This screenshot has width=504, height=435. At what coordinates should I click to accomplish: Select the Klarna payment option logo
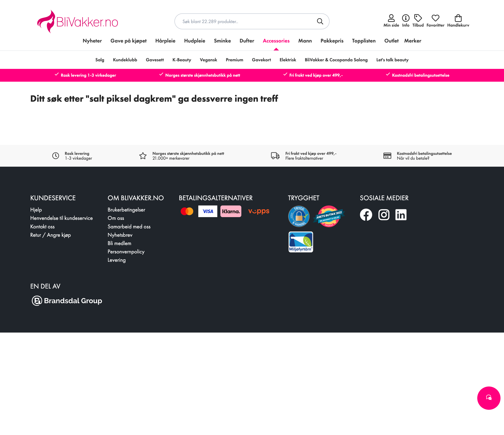point(231,211)
